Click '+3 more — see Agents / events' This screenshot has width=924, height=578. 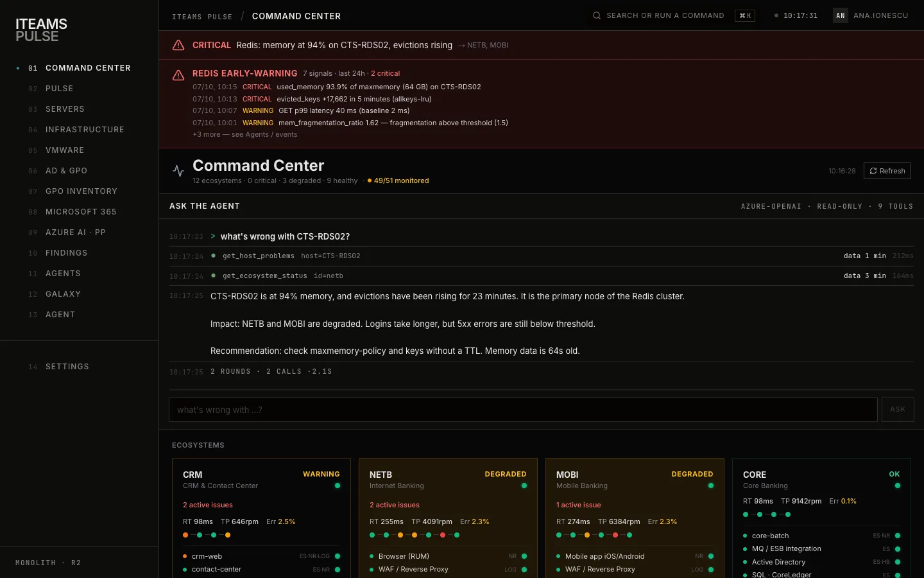coord(245,134)
